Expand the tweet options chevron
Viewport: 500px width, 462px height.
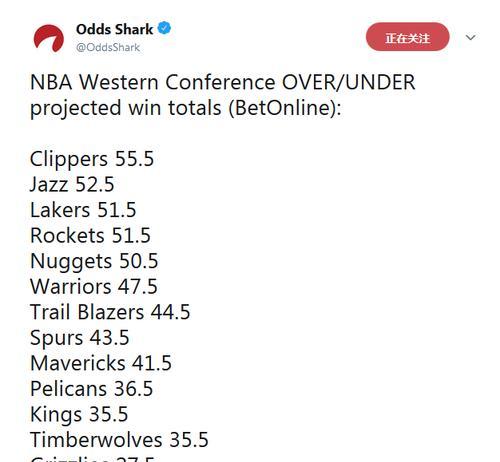pos(470,37)
